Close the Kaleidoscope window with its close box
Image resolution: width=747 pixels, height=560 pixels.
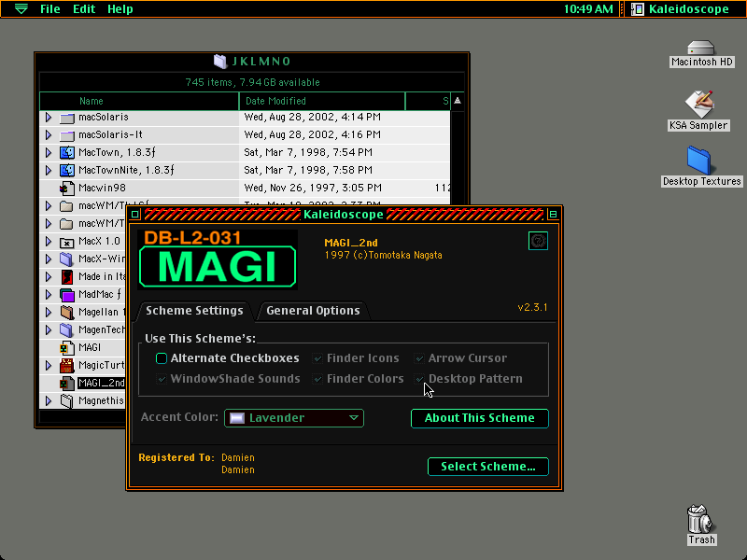point(135,215)
